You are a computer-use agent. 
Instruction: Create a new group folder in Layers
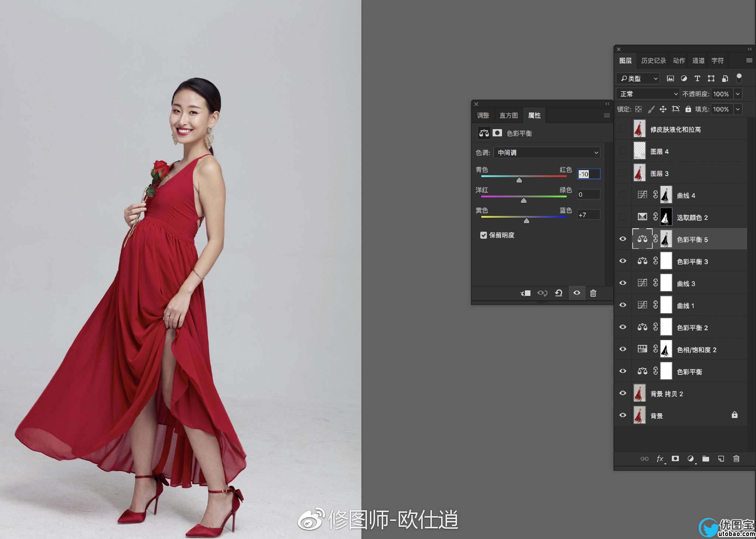(x=706, y=459)
